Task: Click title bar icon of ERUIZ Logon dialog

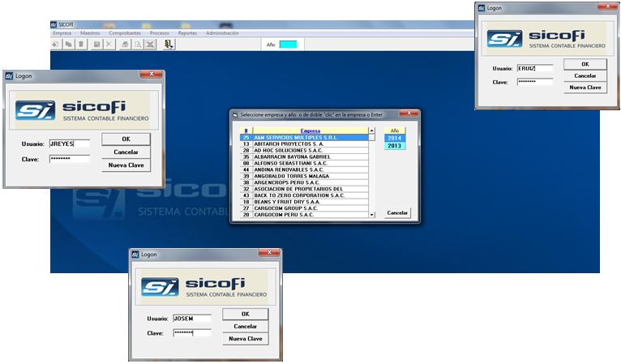Action: point(482,8)
